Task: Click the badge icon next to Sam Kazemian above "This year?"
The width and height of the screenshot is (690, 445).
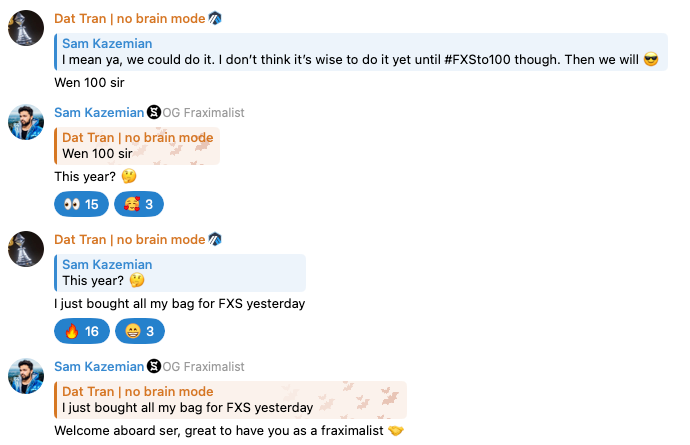Action: tap(153, 113)
